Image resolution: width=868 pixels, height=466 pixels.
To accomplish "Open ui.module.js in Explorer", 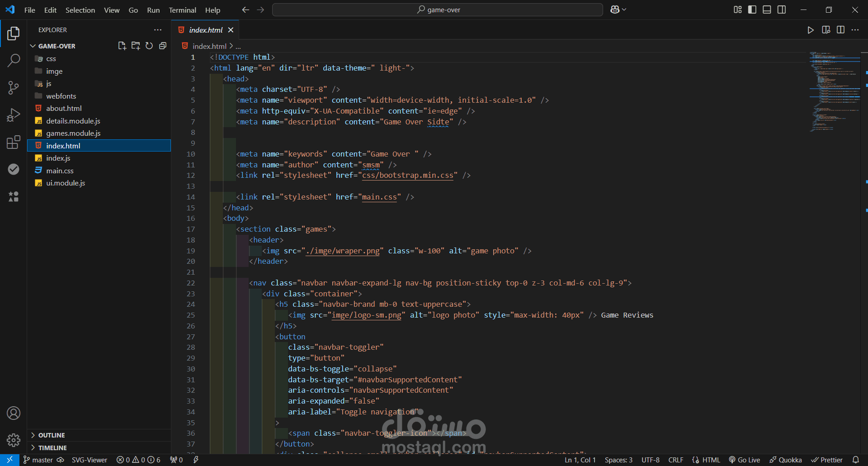I will (x=99, y=183).
